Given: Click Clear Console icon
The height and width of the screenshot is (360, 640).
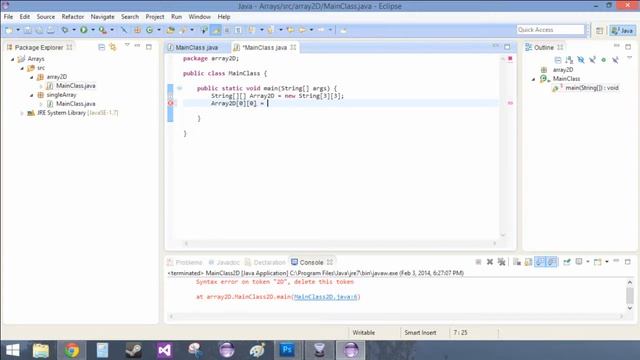Looking at the screenshot, I should [517, 262].
